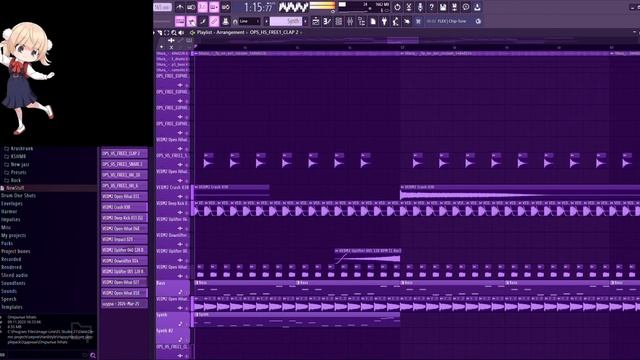The image size is (640, 360).
Task: Select OPS_HS_FREE1_SNARE 2 in the picker panel
Action: [x=124, y=164]
